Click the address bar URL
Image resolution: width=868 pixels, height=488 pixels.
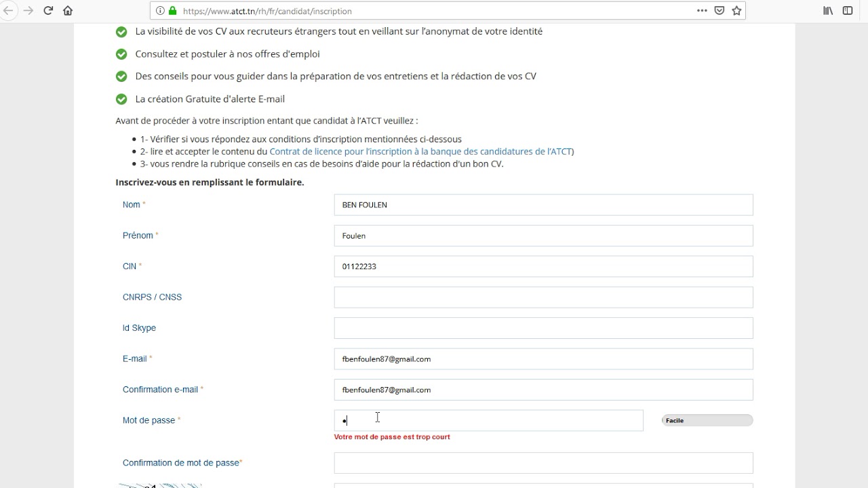coord(267,11)
